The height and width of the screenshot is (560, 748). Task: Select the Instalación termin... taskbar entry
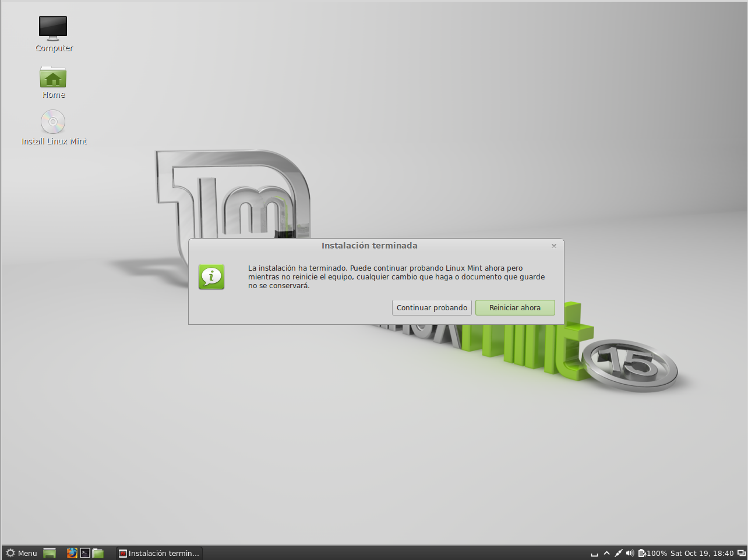pos(159,553)
